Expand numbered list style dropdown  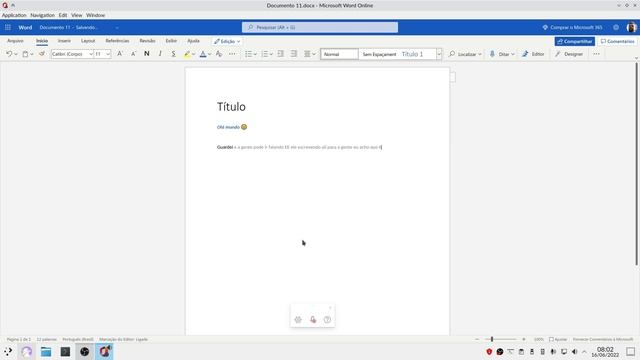pos(271,54)
